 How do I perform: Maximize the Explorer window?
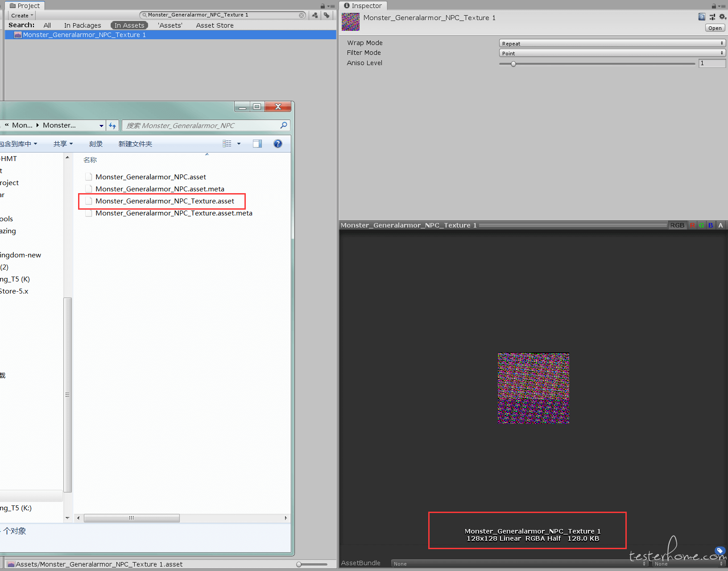point(257,107)
